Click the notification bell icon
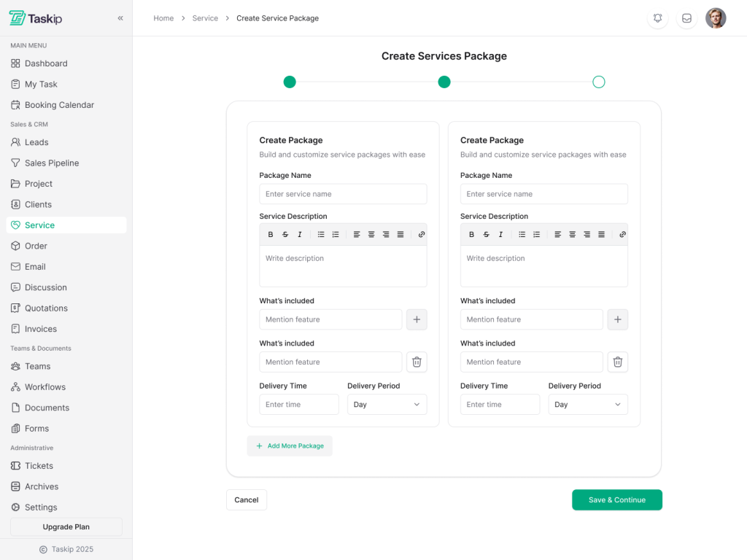Image resolution: width=747 pixels, height=560 pixels. (657, 18)
